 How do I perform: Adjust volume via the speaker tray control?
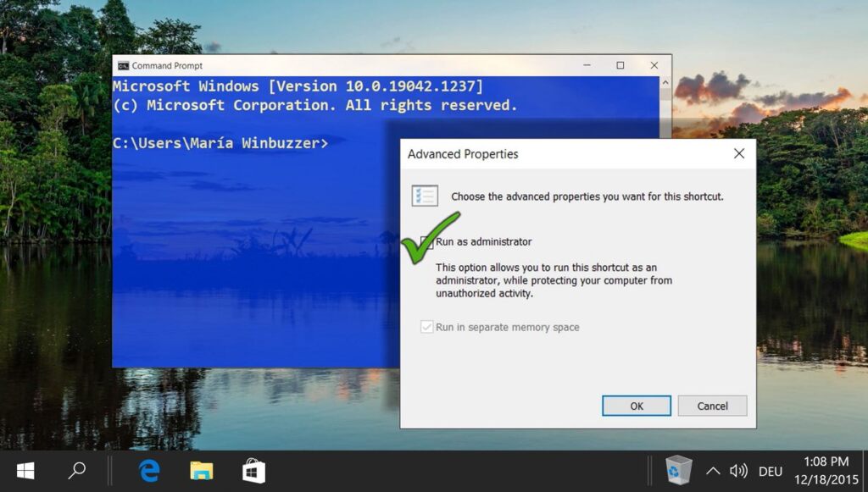click(x=738, y=471)
